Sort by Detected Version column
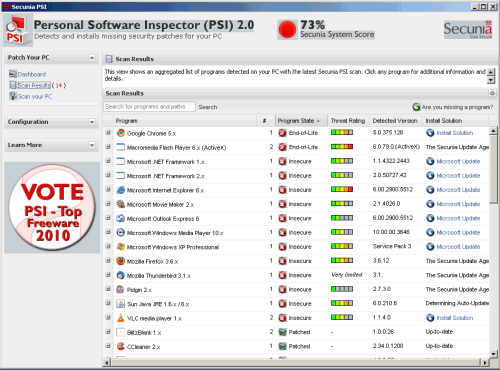The width and height of the screenshot is (500, 370). (396, 121)
